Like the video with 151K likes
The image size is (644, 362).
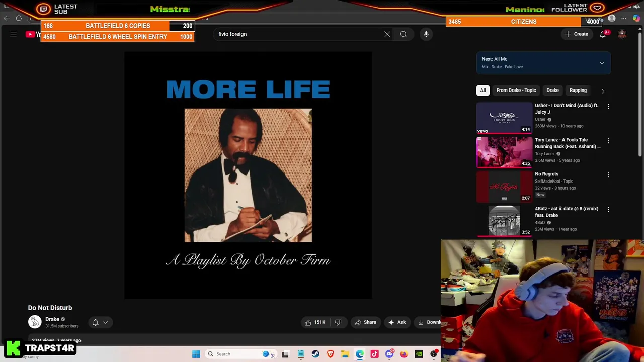(315, 322)
